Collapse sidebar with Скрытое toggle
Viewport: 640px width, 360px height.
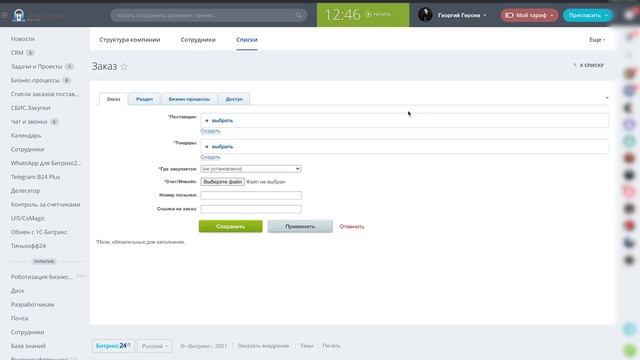coord(44,262)
